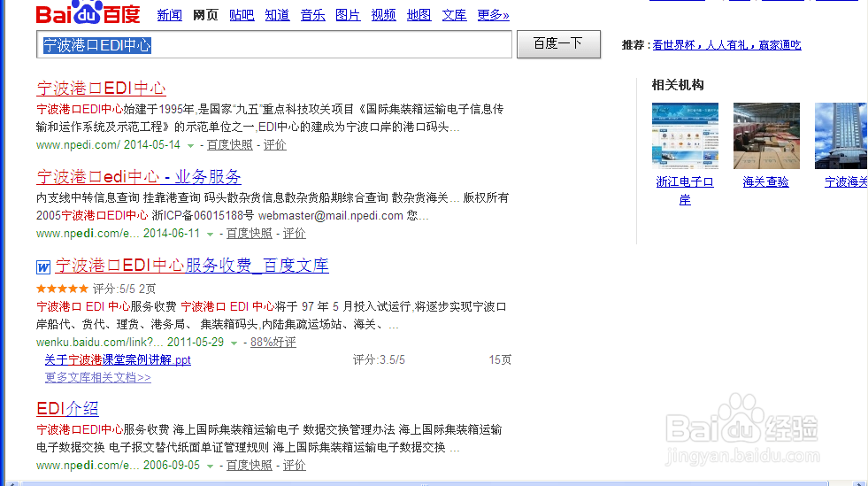The image size is (868, 486).
Task: Open the 文库 tab
Action: (x=455, y=15)
